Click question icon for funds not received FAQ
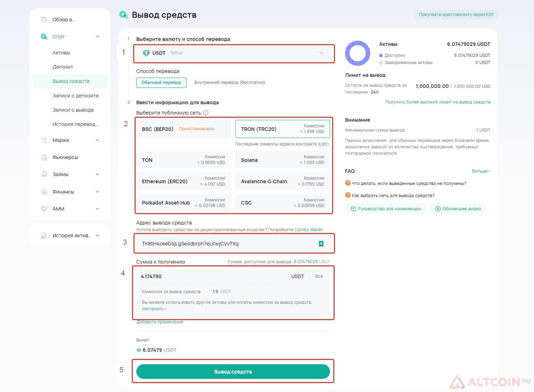 (348, 183)
